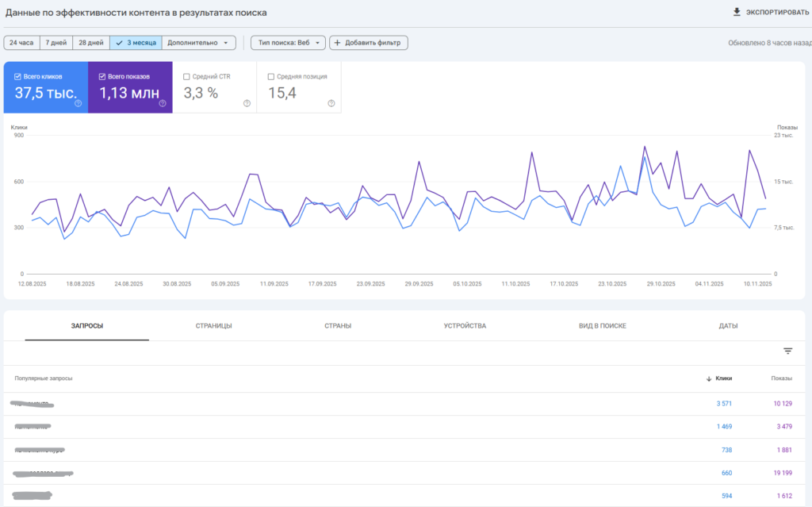Click the plus icon in Добавить фильтр
The height and width of the screenshot is (507, 812).
point(337,42)
